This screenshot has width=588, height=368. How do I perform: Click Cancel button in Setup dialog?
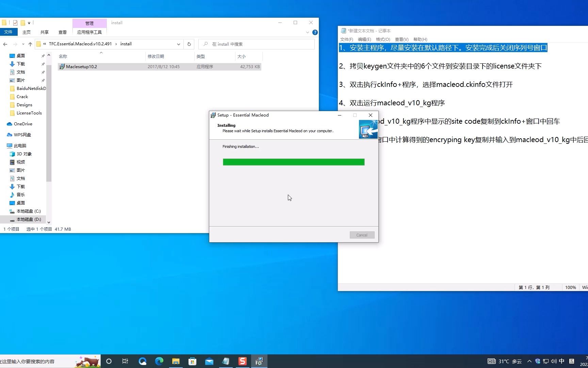point(362,235)
